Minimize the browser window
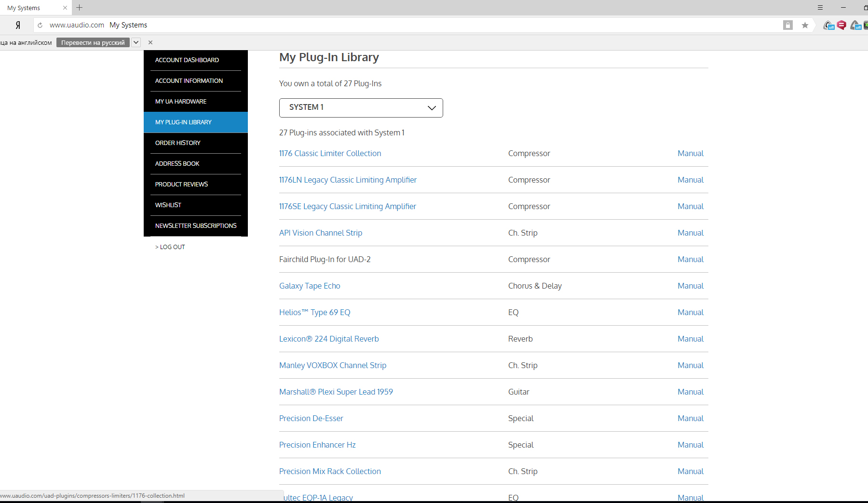Image resolution: width=868 pixels, height=503 pixels. [x=843, y=8]
